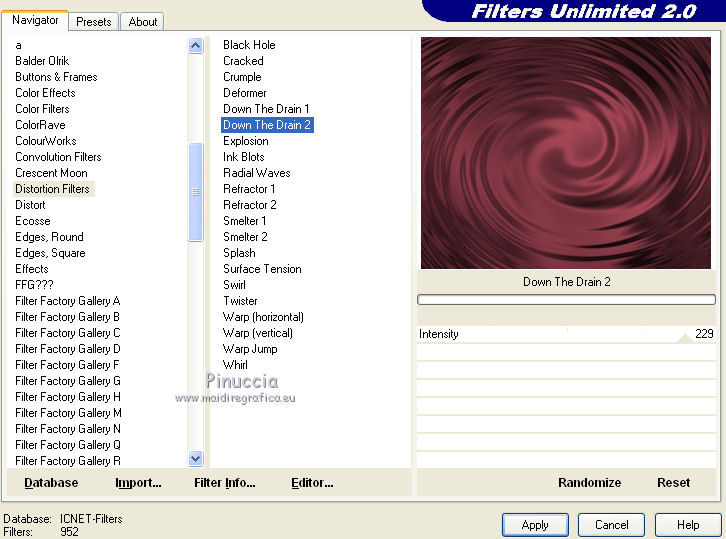Image resolution: width=726 pixels, height=539 pixels.
Task: Click the Apply button
Action: coord(535,525)
